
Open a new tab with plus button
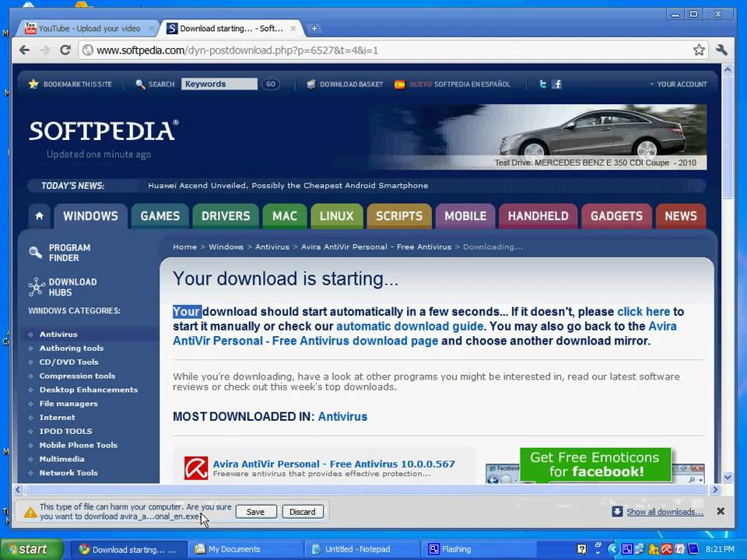click(x=314, y=29)
